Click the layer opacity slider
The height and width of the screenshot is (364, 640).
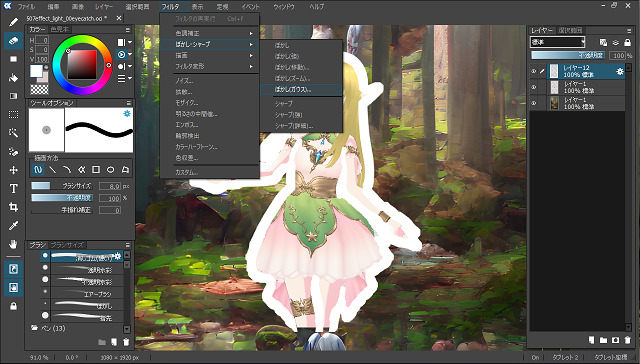(x=568, y=55)
